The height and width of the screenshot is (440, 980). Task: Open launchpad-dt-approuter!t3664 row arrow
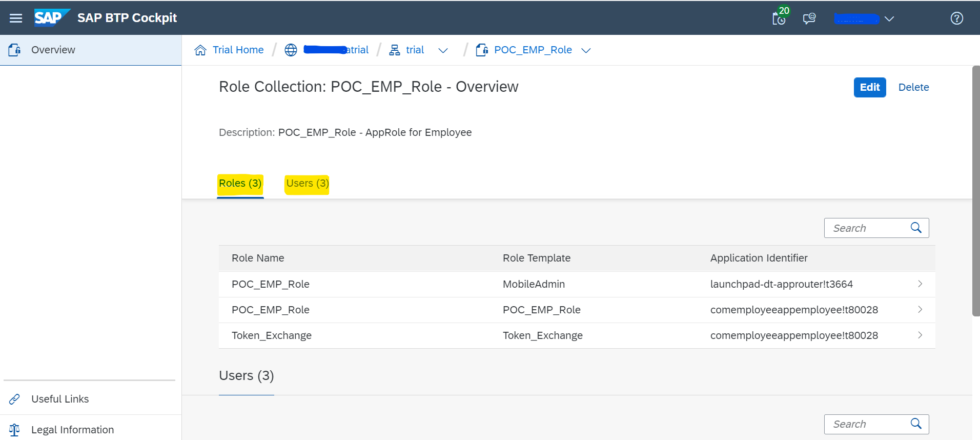click(920, 284)
